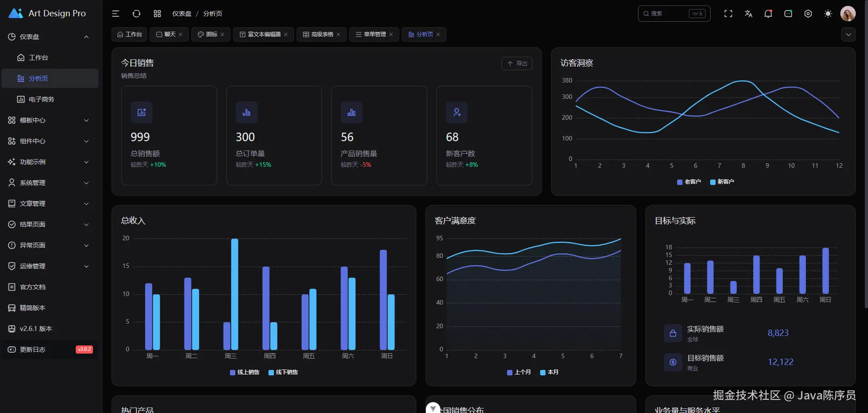Open the language switch icon
The height and width of the screenshot is (413, 868).
point(748,14)
